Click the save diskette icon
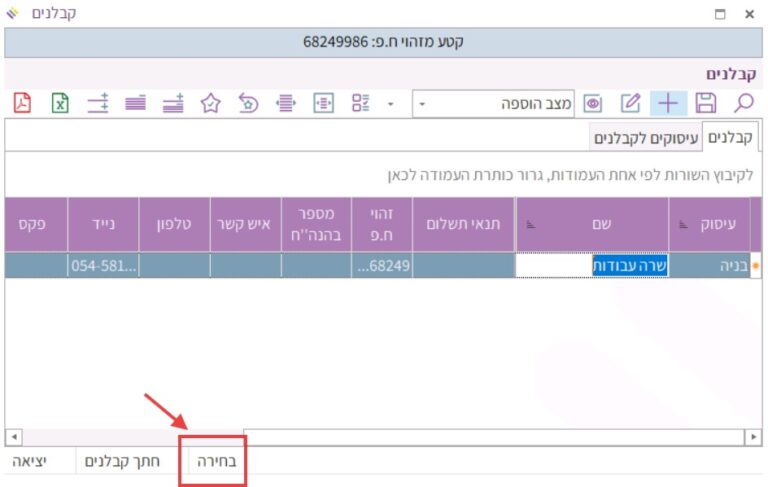The image size is (768, 487). [x=707, y=103]
